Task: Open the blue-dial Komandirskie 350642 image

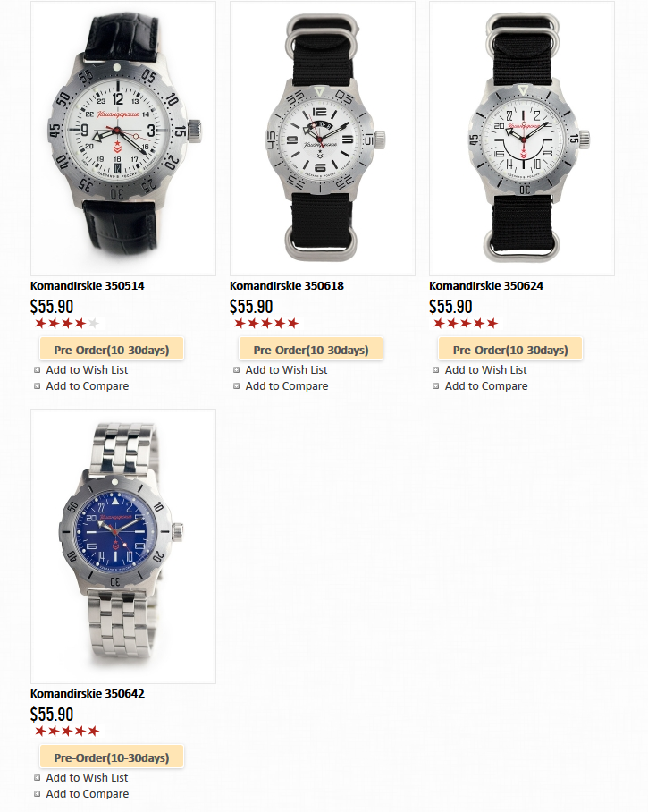Action: 123,546
